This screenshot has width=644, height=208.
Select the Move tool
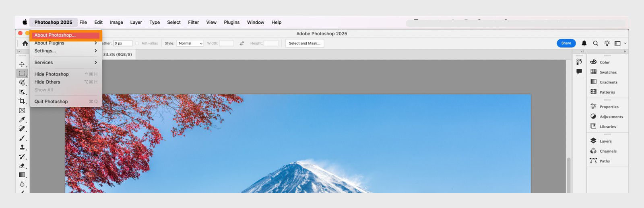[x=22, y=64]
